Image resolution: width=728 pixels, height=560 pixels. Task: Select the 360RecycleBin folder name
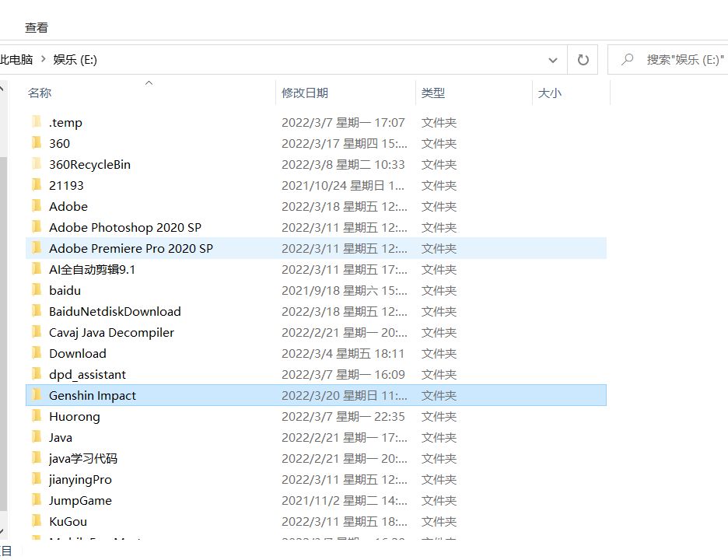point(89,164)
